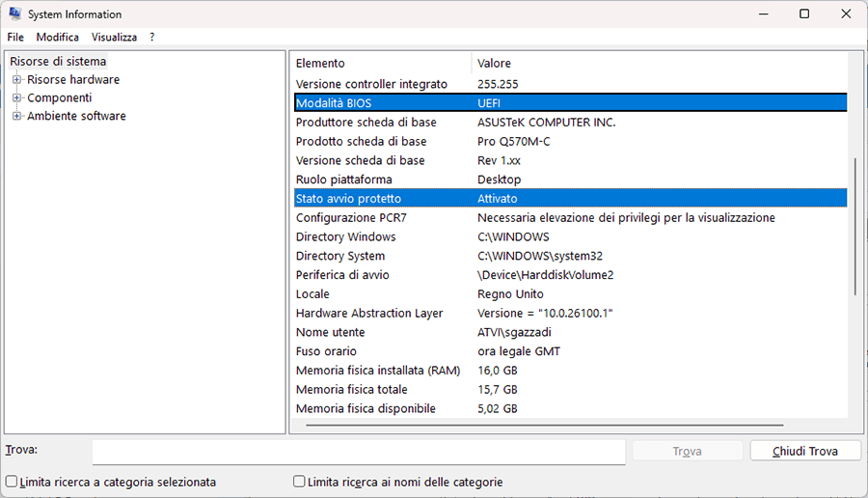Select the Memoria fisica installata (RAM) row
The width and height of the screenshot is (868, 498).
tap(570, 371)
